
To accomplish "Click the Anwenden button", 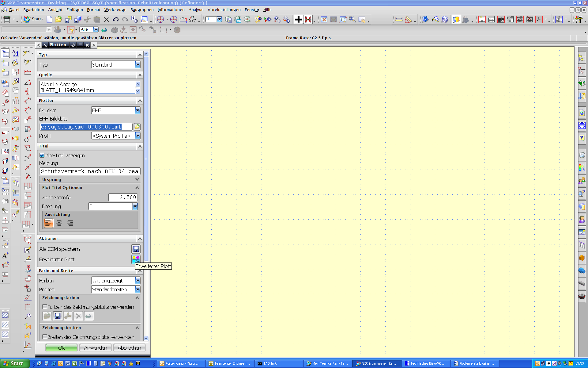I will tap(95, 347).
